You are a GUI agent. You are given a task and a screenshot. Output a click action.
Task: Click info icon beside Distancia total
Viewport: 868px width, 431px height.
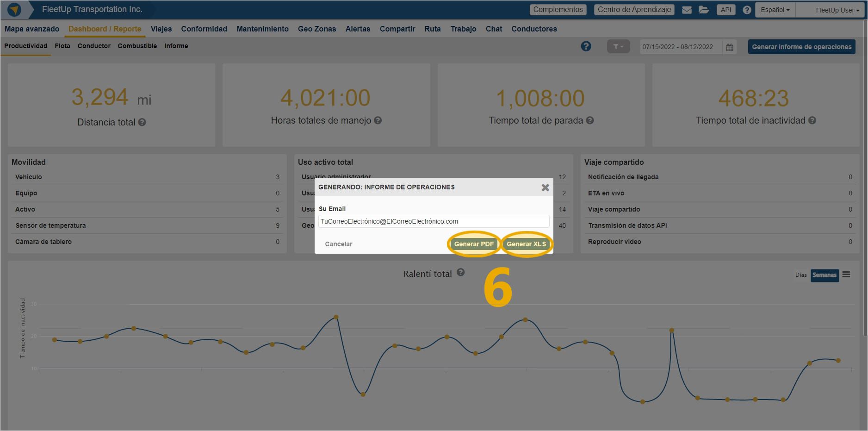[x=142, y=122]
